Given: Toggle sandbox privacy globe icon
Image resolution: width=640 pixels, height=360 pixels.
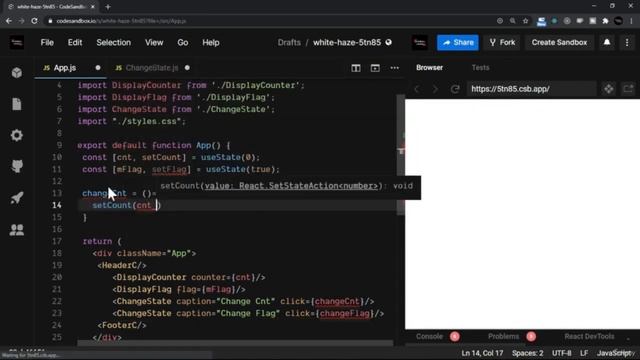Looking at the screenshot, I should pos(389,42).
